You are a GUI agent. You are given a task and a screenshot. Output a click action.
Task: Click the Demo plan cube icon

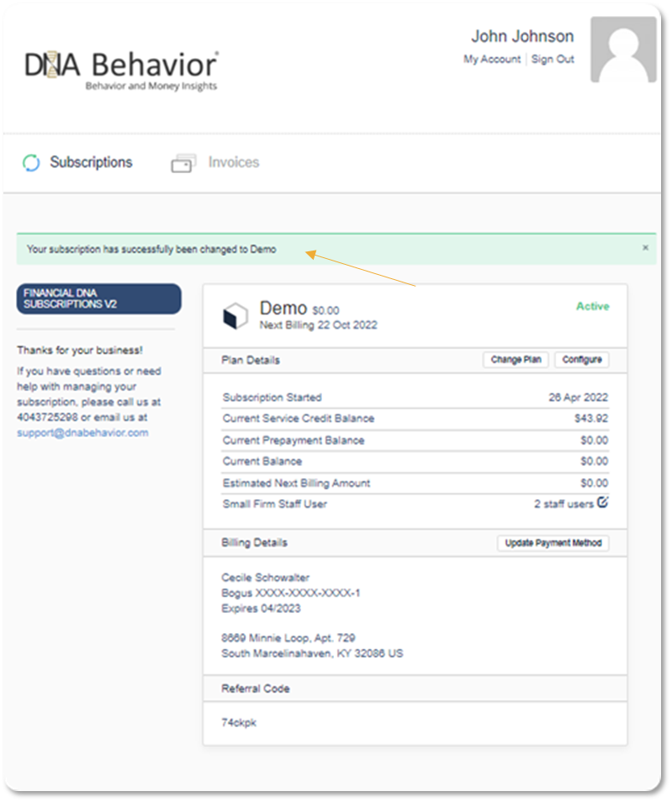235,315
